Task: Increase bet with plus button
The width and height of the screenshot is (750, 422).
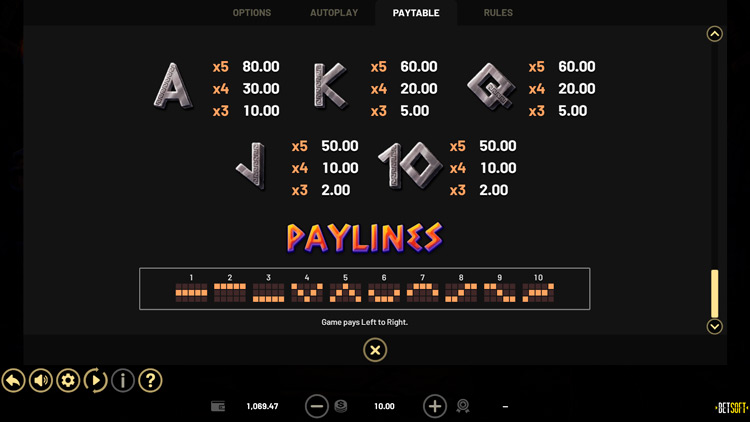Action: coord(435,406)
